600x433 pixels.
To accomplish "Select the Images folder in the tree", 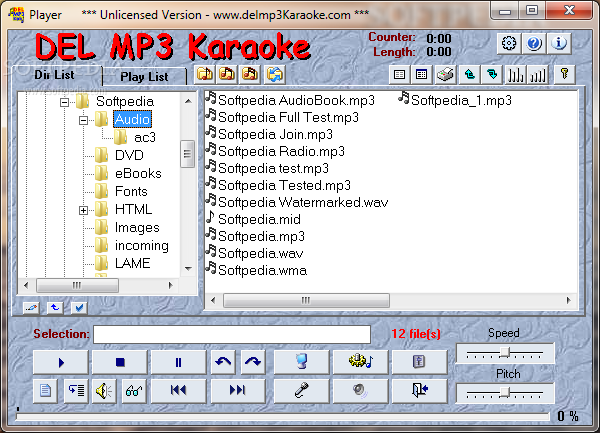I will point(137,228).
